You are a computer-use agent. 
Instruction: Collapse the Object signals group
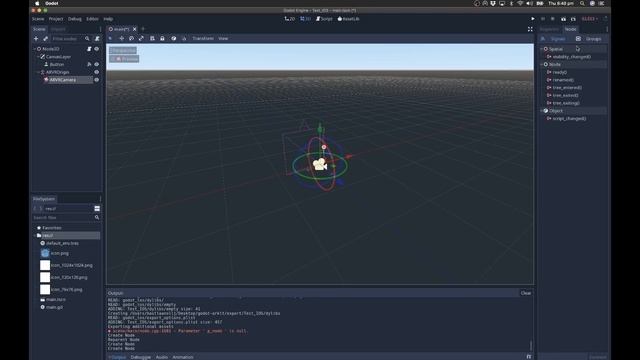tap(542, 111)
